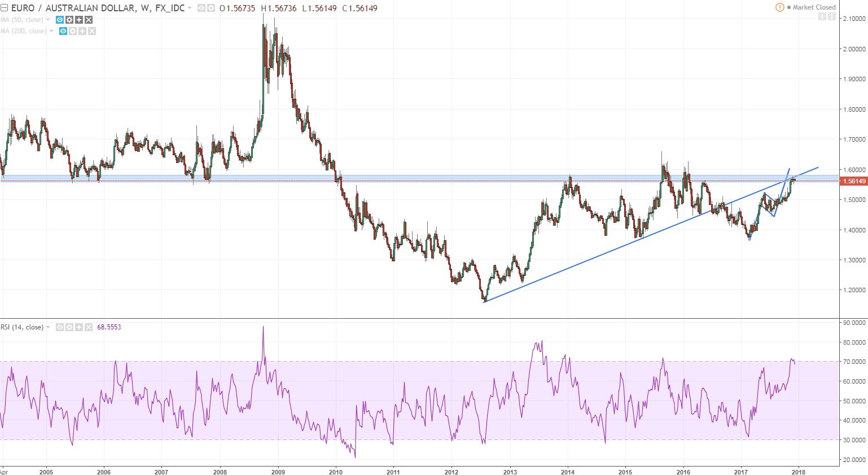This screenshot has height=475, width=868.
Task: Remove the RSI (14, close) indicator
Action: pos(89,327)
